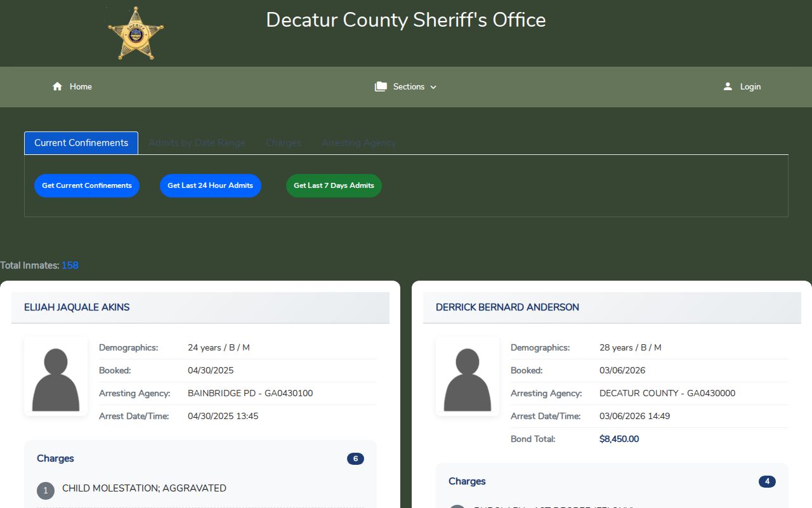Click Get Last 7 Days Admits button
Viewport: 812px width, 508px height.
(x=334, y=185)
